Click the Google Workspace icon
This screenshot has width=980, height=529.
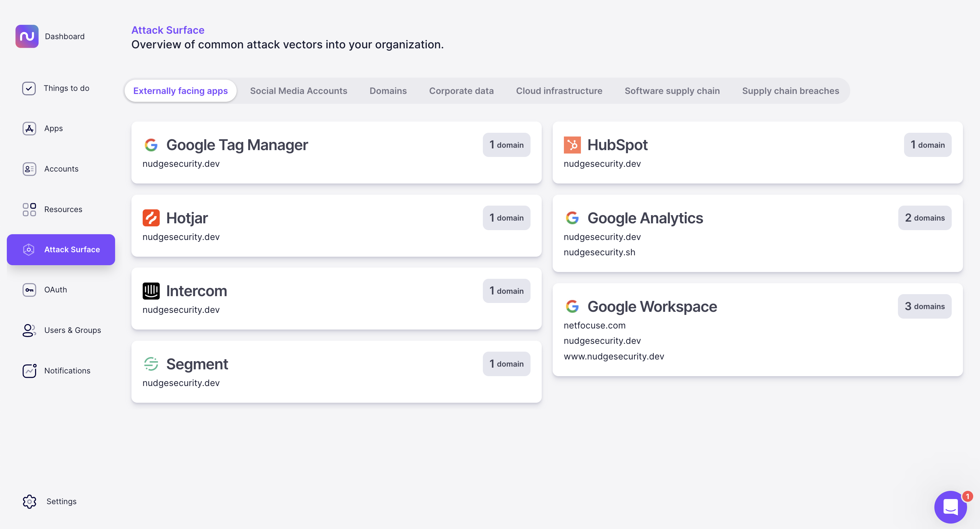pos(572,306)
